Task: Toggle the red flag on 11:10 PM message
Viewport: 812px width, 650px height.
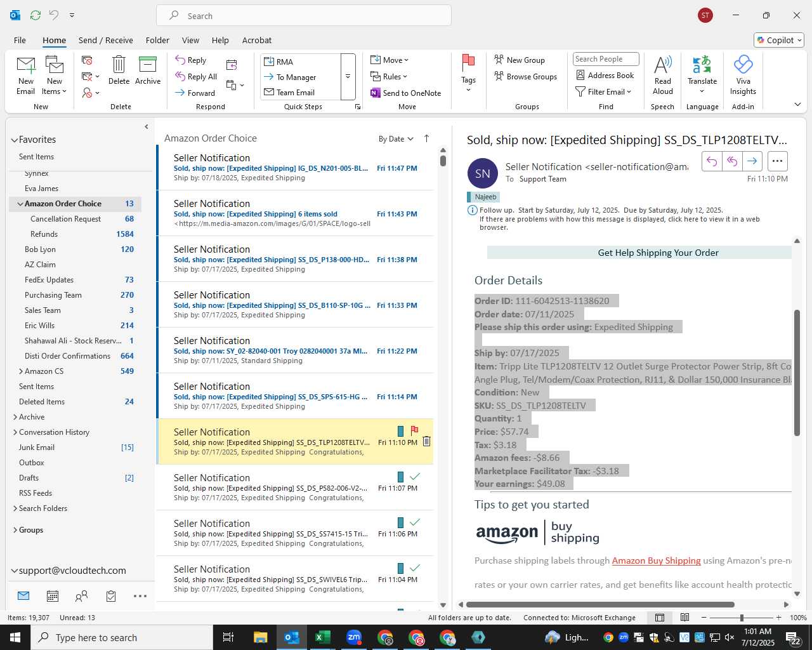Action: click(x=414, y=430)
